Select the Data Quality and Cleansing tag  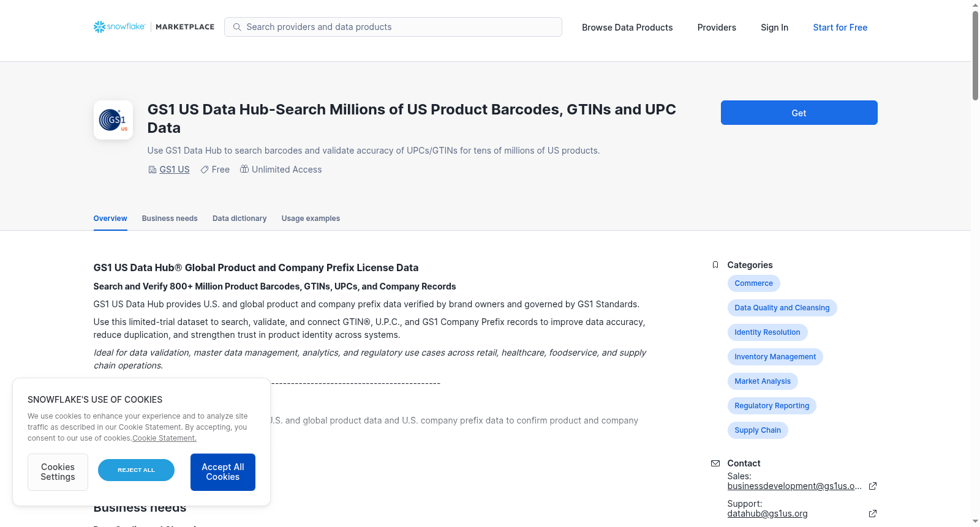coord(782,308)
